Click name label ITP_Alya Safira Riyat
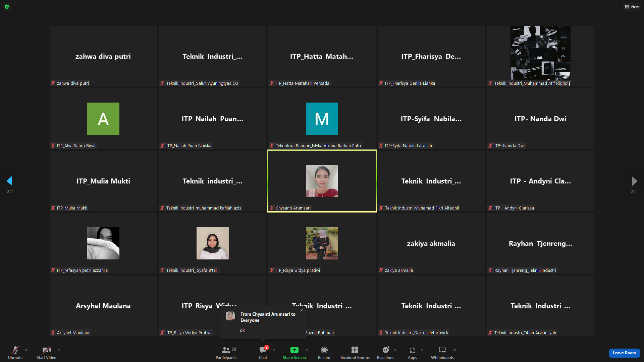 click(x=76, y=145)
